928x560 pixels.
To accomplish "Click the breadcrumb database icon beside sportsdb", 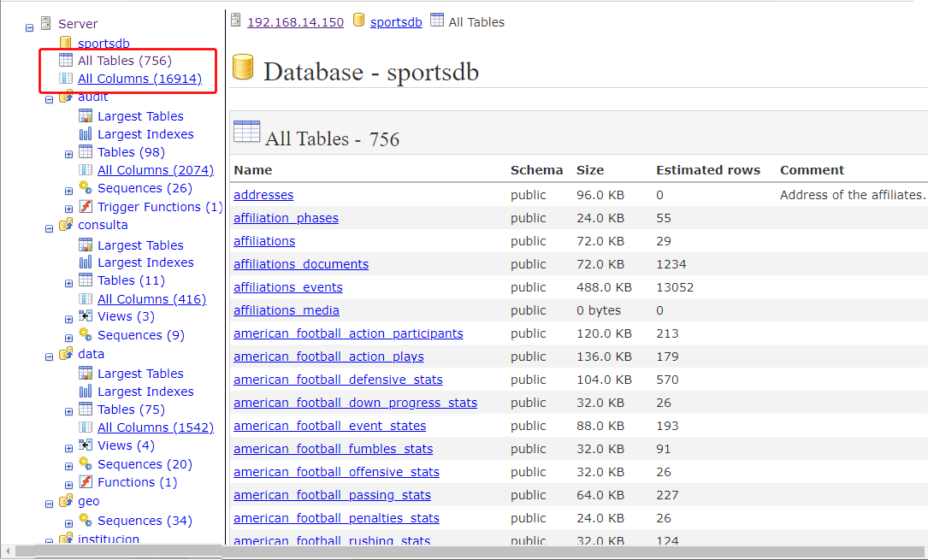I will pos(358,21).
